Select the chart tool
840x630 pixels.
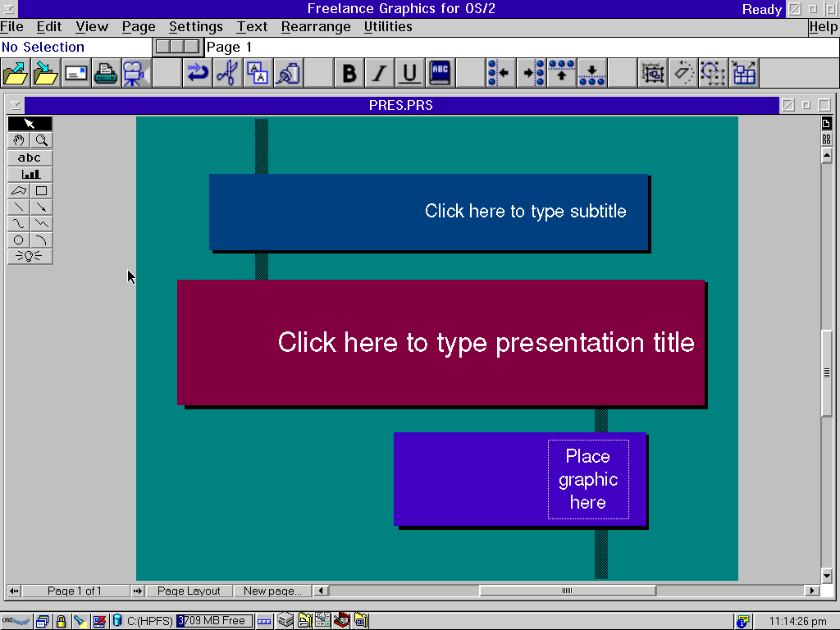(x=30, y=174)
